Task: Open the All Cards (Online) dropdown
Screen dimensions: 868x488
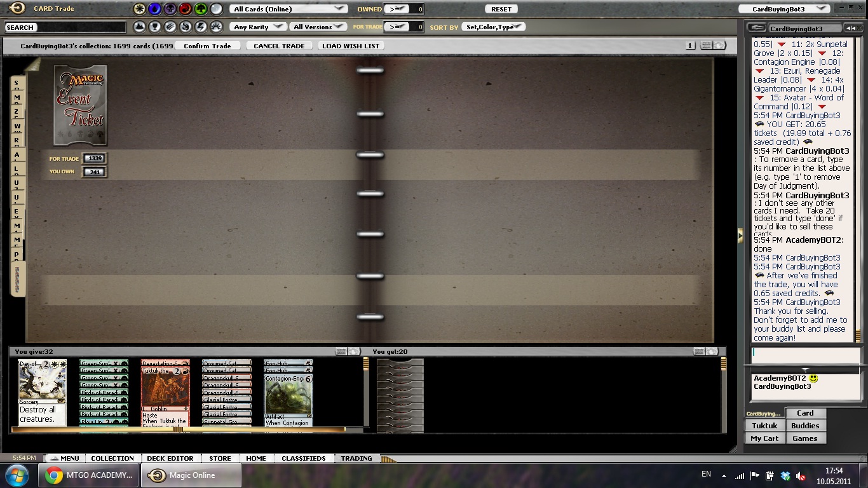Action: 288,9
